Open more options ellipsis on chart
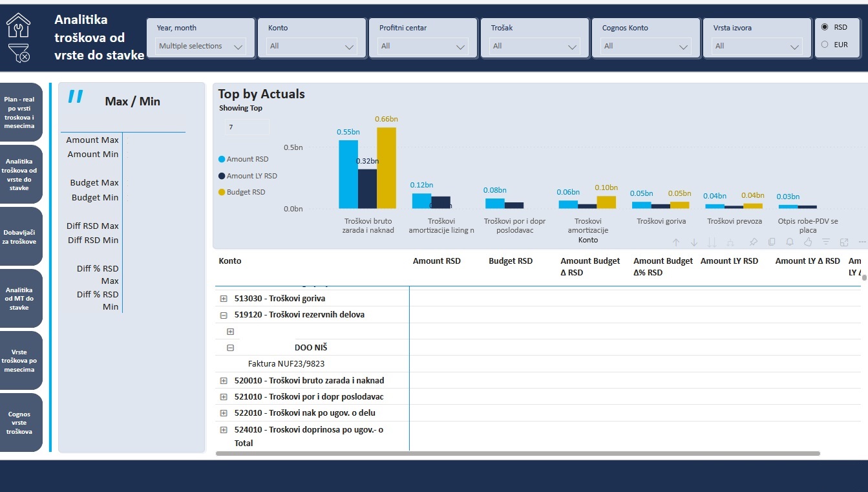 pyautogui.click(x=862, y=242)
